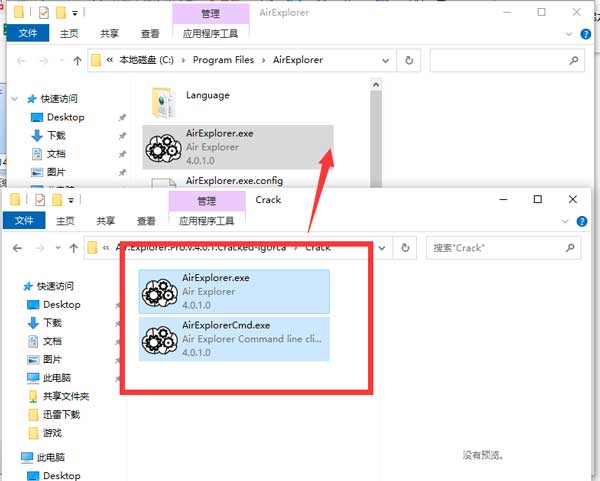Select AirExplorerCmd.exe in Crack folder
The image size is (600, 481).
point(234,339)
